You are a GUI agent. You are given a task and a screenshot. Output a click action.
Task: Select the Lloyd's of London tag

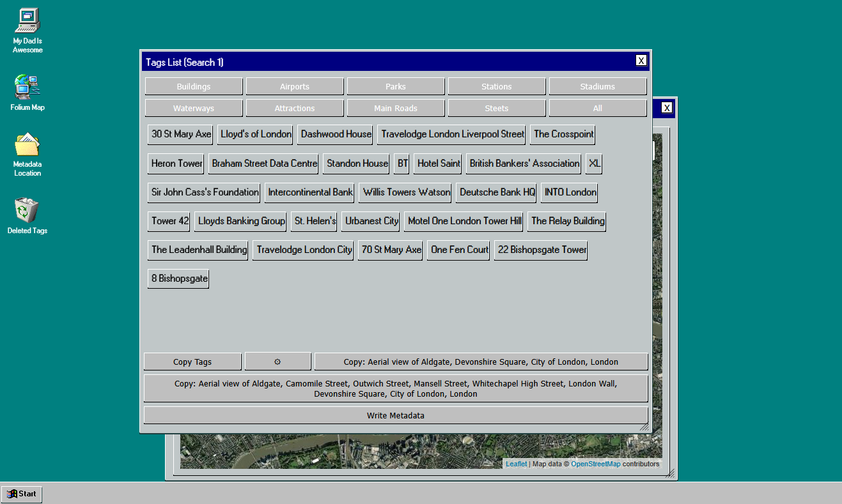(256, 134)
